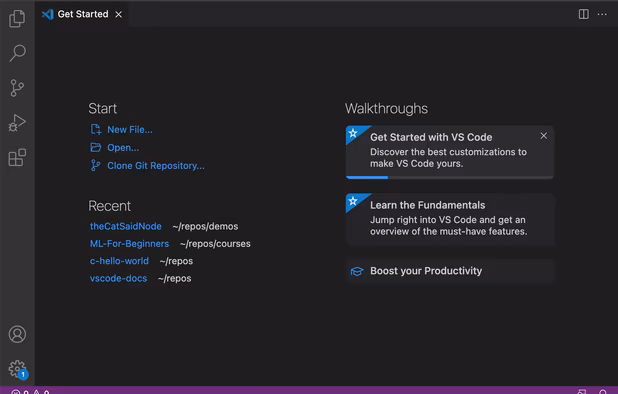Dismiss the Get Started with VS Code walkthrough
618x394 pixels.
coord(544,136)
